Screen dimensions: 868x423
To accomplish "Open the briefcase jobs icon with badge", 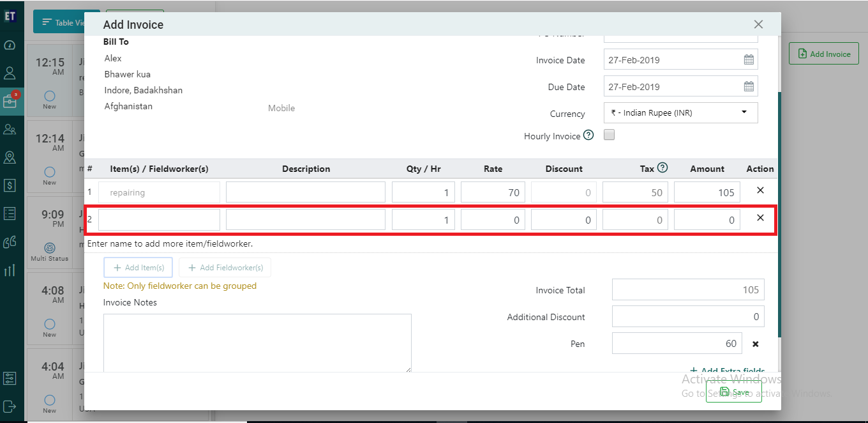I will coord(10,101).
